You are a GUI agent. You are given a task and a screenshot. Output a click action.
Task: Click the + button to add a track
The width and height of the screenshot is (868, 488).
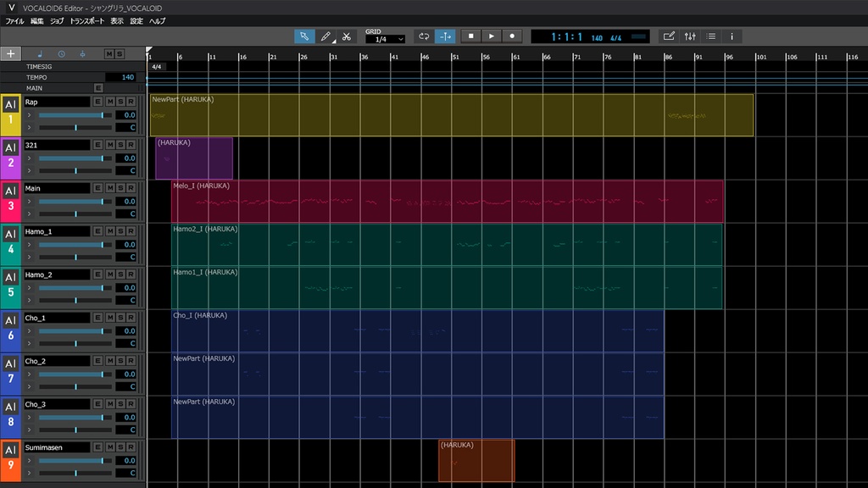10,53
